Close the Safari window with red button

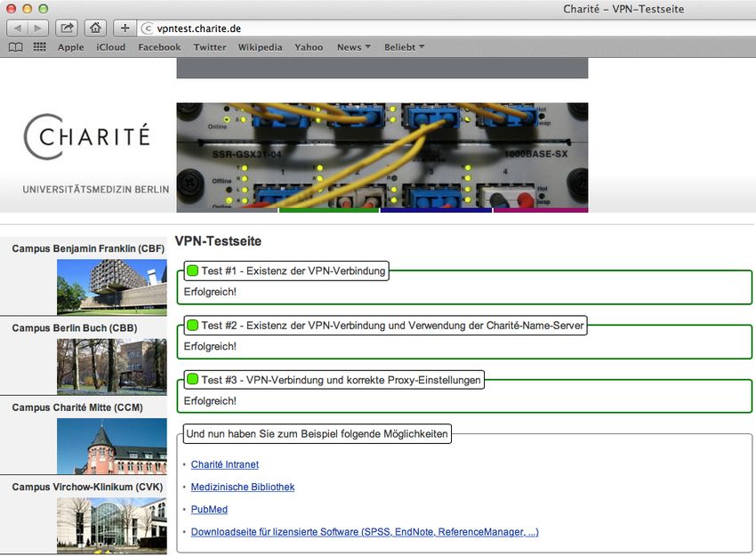12,9
